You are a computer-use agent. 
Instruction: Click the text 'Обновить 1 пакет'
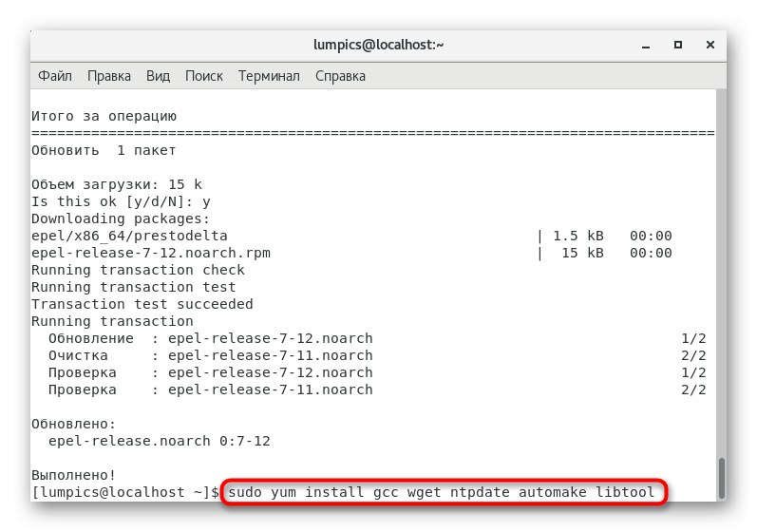pos(104,151)
